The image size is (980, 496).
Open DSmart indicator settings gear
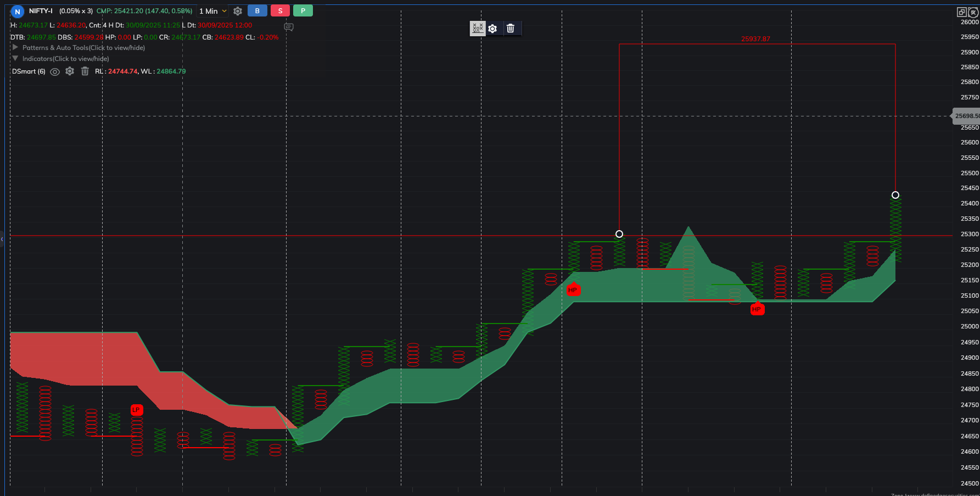coord(70,71)
